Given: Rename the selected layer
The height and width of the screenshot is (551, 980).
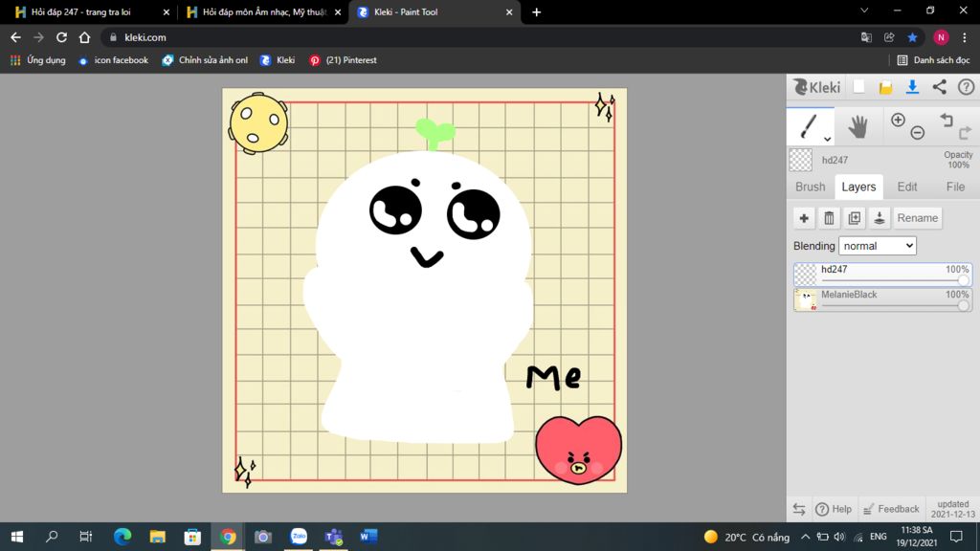Looking at the screenshot, I should tap(918, 218).
